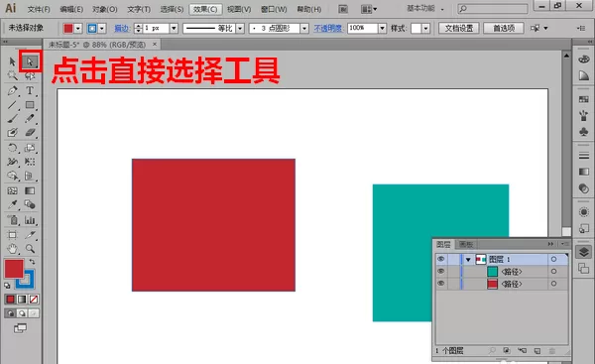Click the 文档设置 button

pos(459,28)
